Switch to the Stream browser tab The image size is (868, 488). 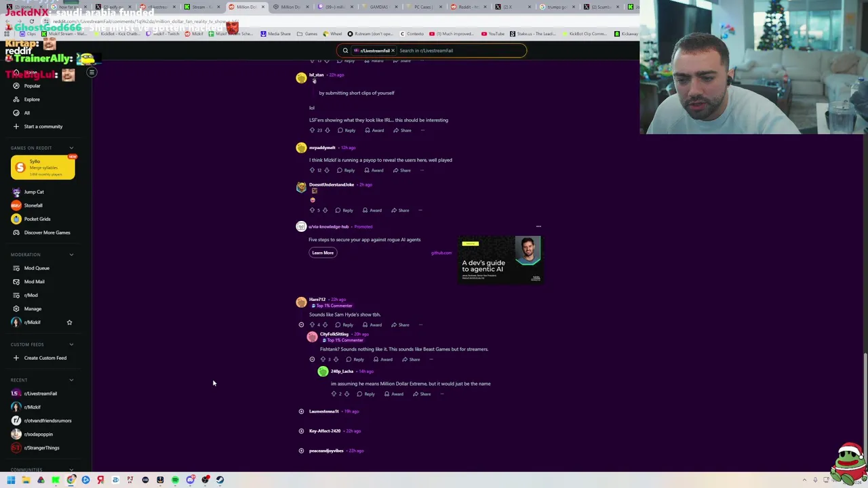(202, 7)
